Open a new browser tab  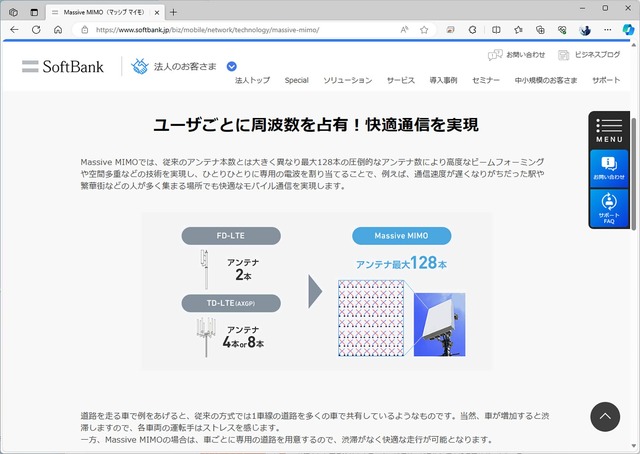click(x=173, y=12)
